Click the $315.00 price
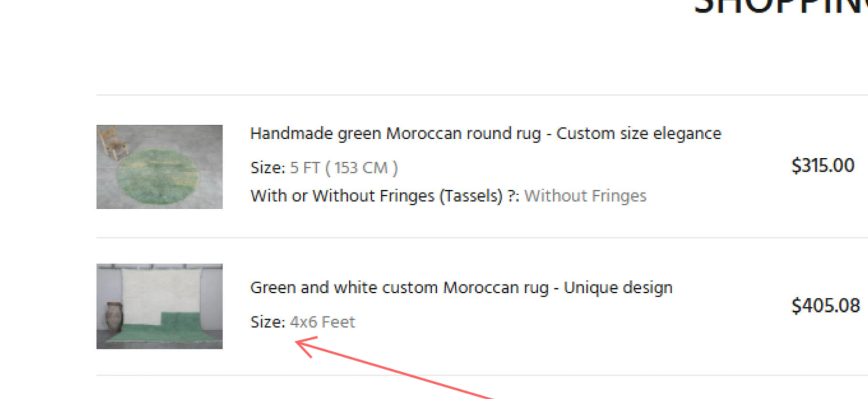This screenshot has height=399, width=868. pyautogui.click(x=822, y=165)
